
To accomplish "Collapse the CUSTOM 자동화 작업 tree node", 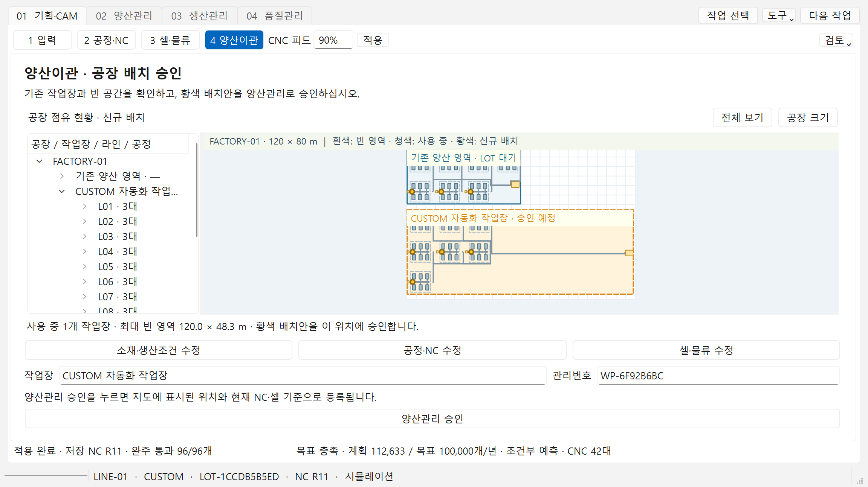I will click(x=62, y=191).
